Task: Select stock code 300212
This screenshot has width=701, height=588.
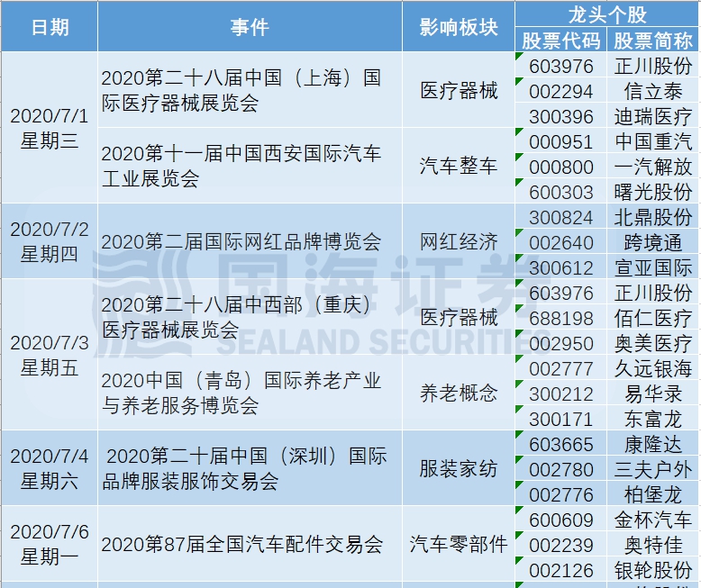Action: pos(561,394)
